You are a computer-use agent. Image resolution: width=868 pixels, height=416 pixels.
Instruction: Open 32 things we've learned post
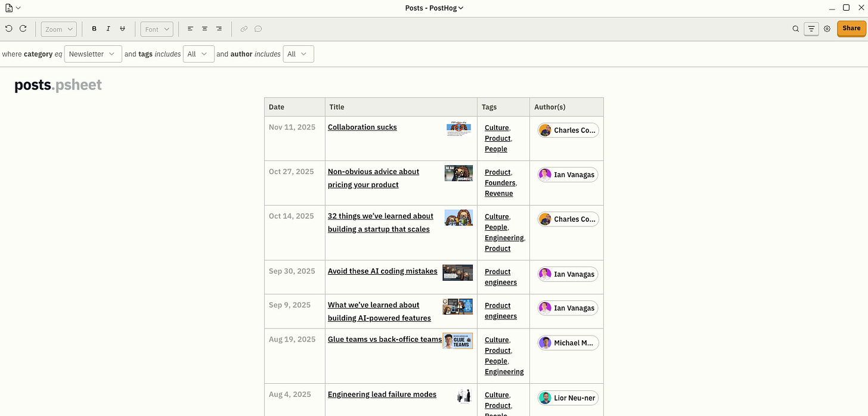click(x=380, y=222)
